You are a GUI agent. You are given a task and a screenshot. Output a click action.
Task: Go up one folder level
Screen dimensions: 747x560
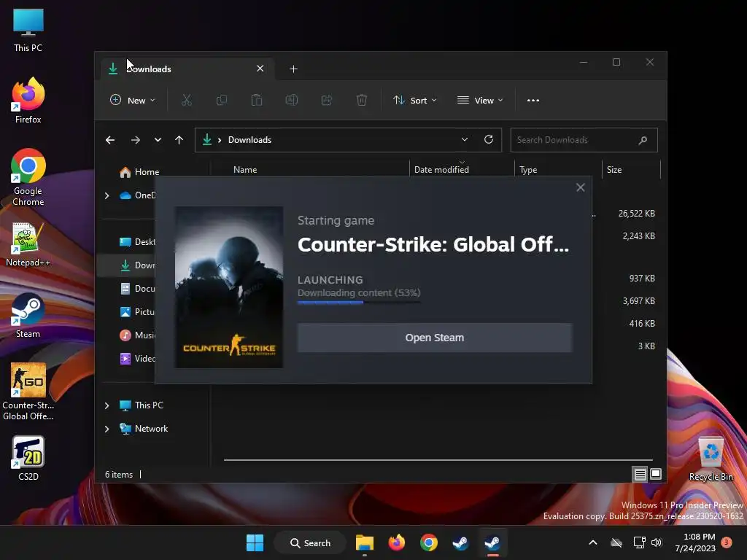point(179,140)
